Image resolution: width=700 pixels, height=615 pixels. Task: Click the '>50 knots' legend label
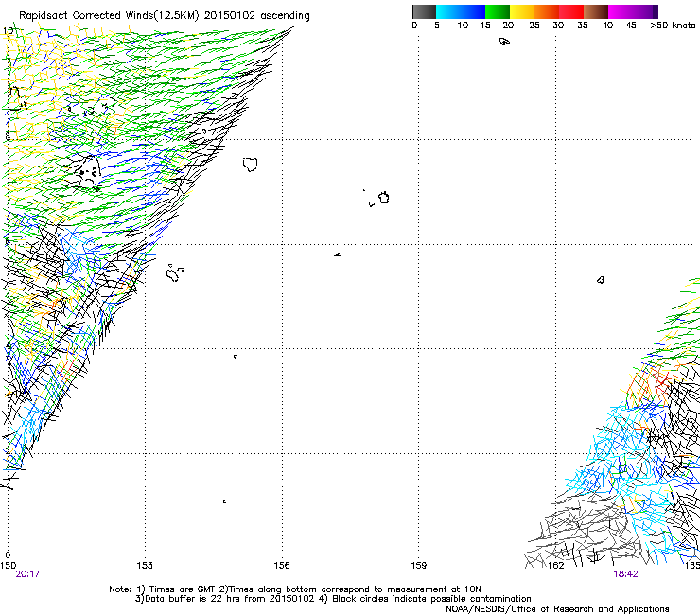point(673,25)
